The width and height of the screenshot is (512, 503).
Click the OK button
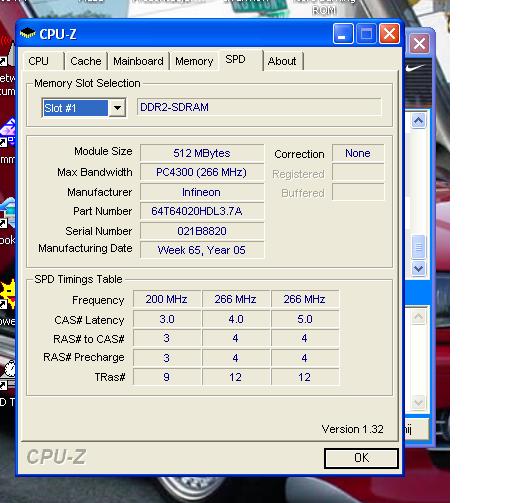coord(361,458)
